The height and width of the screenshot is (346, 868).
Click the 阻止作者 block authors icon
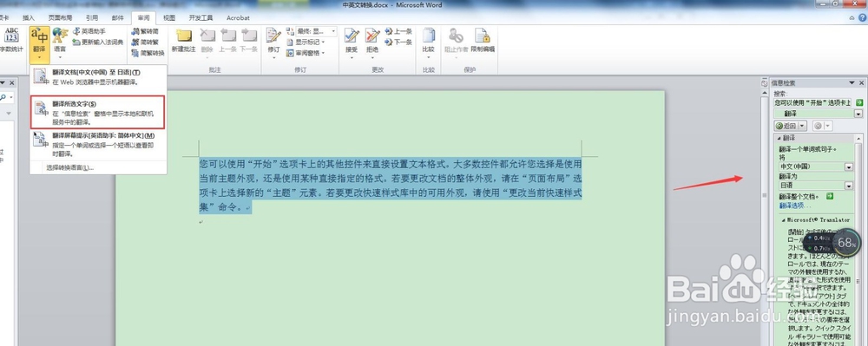pyautogui.click(x=457, y=36)
